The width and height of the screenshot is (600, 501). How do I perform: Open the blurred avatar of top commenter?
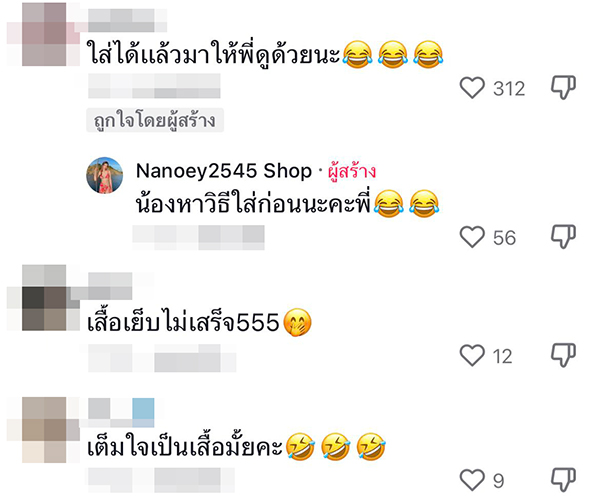pos(44,34)
